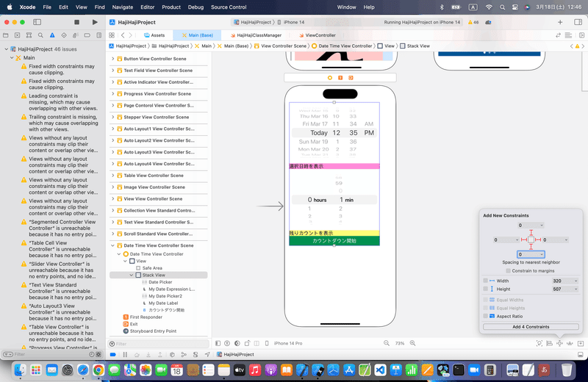This screenshot has width=588, height=382.
Task: Click the Stack View breadcrumb item
Action: [415, 46]
